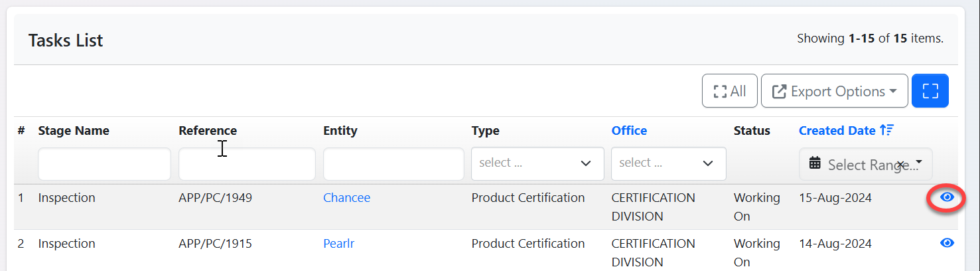This screenshot has height=271, width=980.
Task: Focus the Stage Name filter input
Action: [104, 164]
